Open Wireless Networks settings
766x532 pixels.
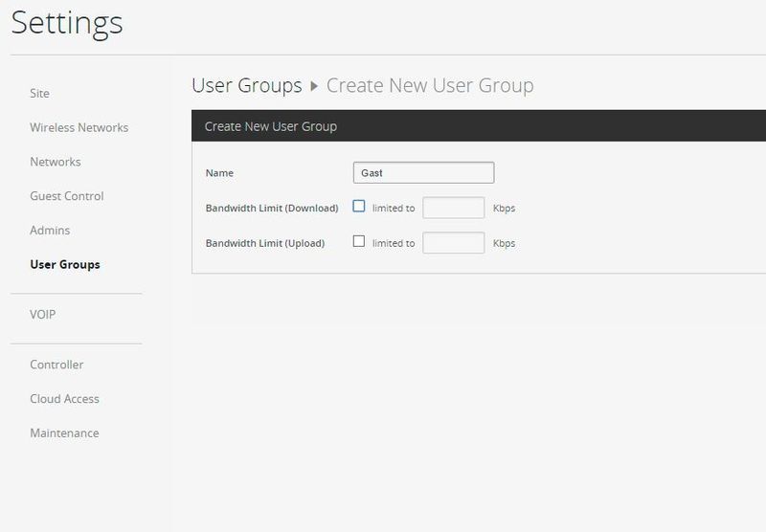tap(79, 127)
